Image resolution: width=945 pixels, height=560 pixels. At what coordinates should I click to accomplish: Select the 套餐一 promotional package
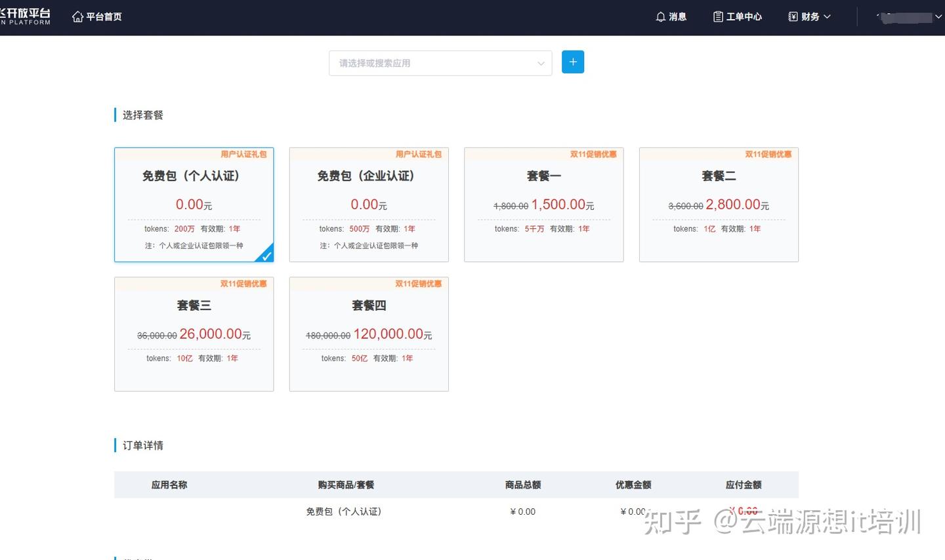coord(543,204)
